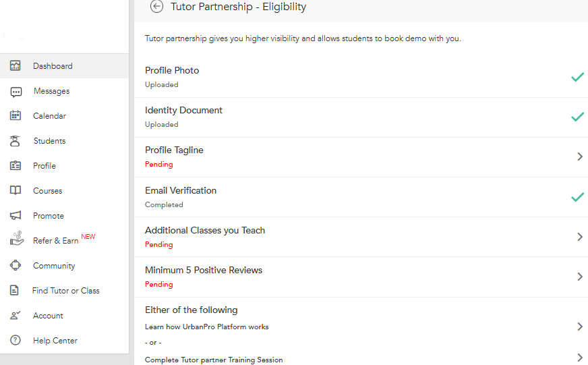Open Learn how UrbanPro Platform works
The image size is (588, 365).
pos(207,327)
